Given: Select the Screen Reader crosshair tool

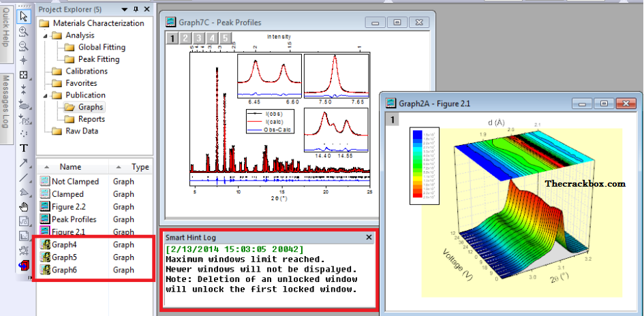Looking at the screenshot, I should (24, 61).
